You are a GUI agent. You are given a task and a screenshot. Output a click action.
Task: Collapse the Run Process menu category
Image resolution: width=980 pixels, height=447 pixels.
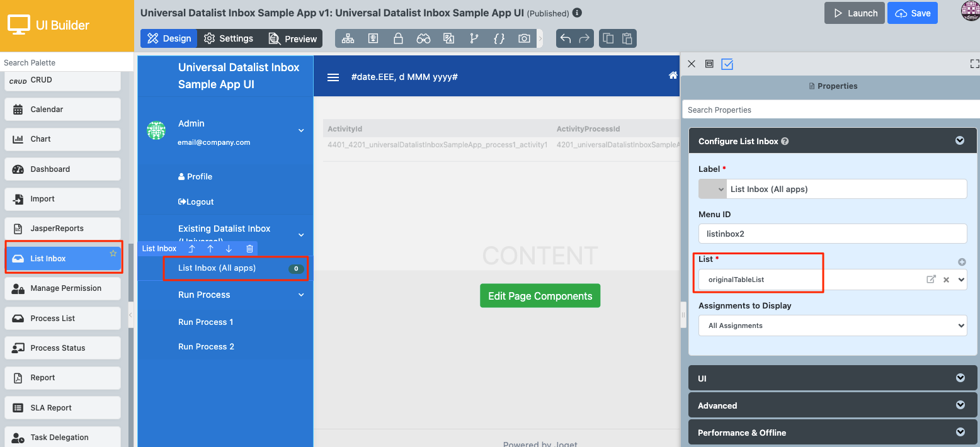tap(301, 295)
